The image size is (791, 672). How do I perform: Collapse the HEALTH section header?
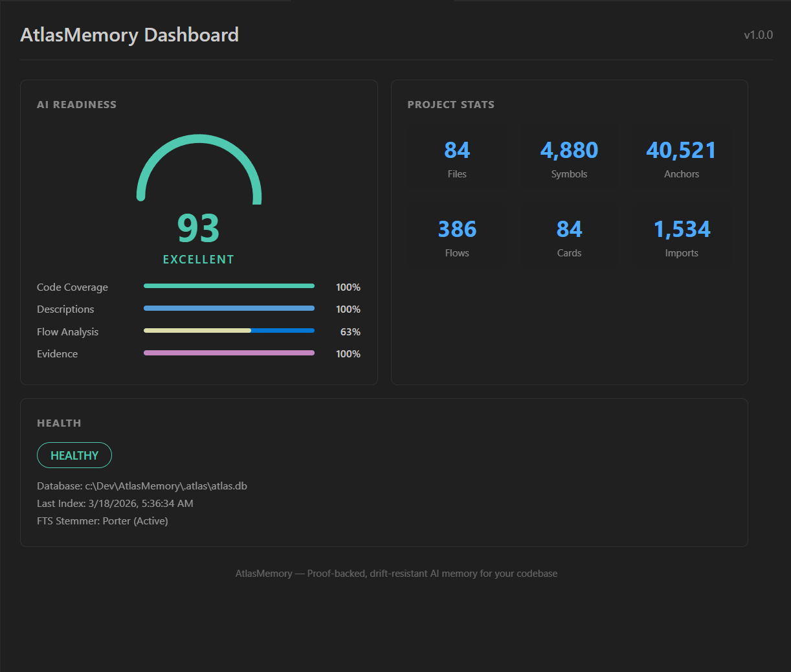click(59, 423)
